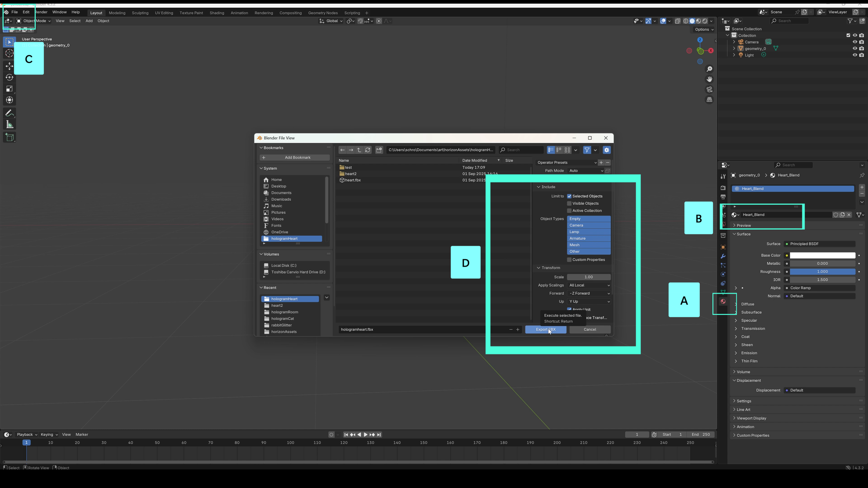Switch to the Shading workspace tab
This screenshot has height=488, width=868.
pos(217,13)
